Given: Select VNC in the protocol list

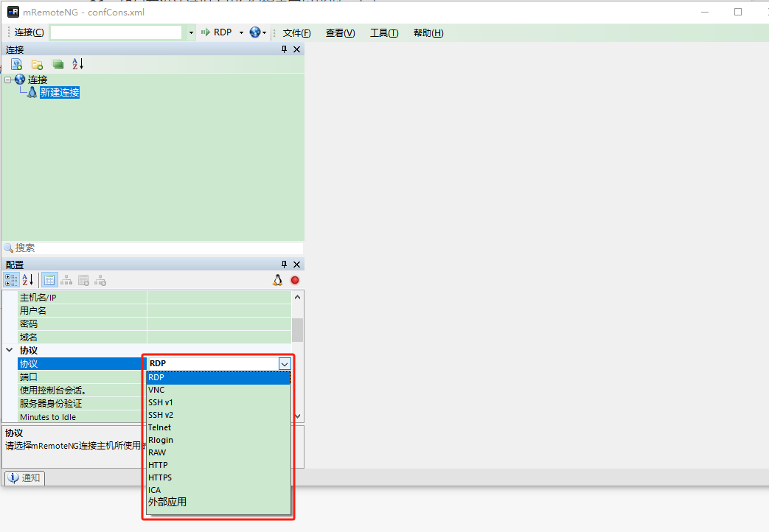Looking at the screenshot, I should [219, 390].
